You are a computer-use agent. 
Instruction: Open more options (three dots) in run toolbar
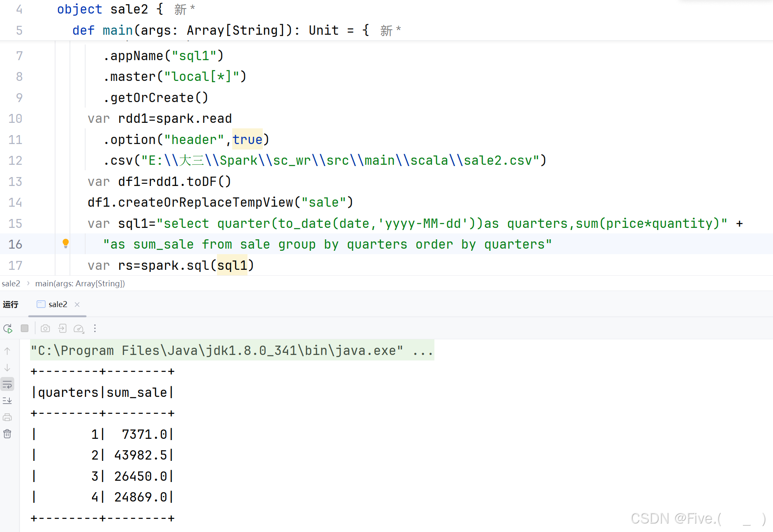95,328
